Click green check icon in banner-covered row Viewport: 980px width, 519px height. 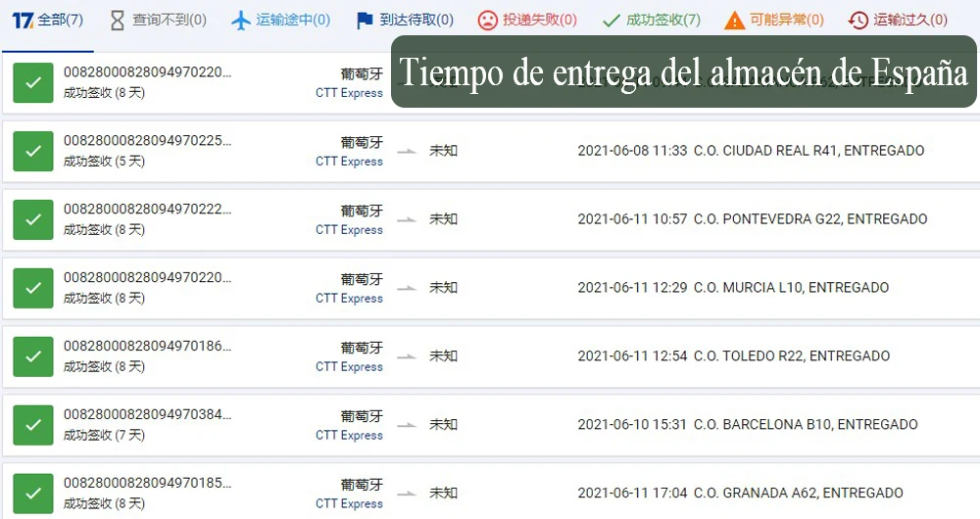33,82
